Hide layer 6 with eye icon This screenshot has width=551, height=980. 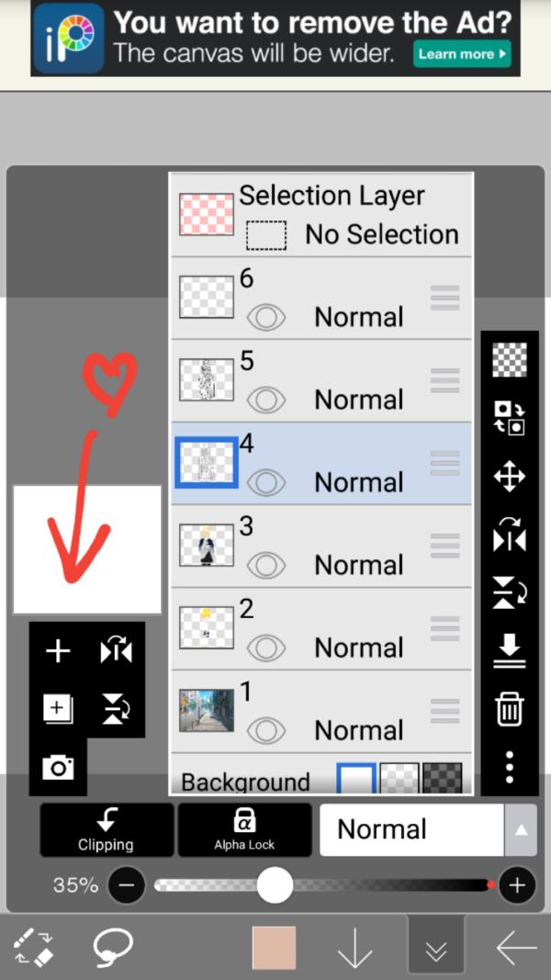(266, 318)
